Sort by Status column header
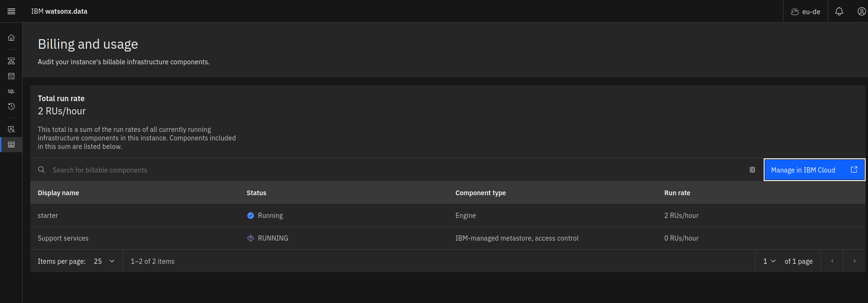 coord(256,193)
